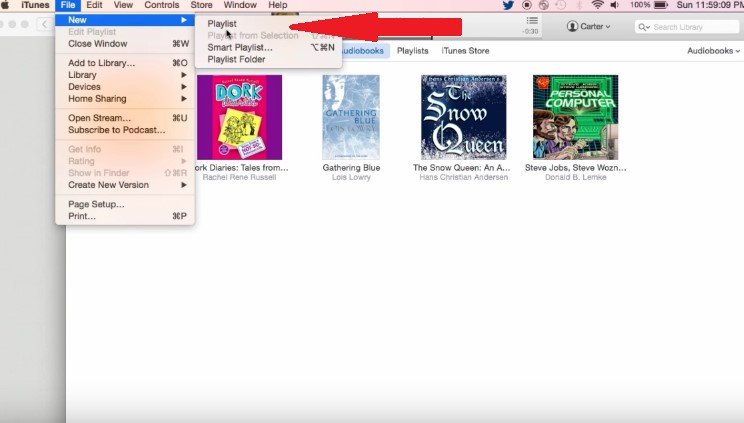Select Page Setup… menu item
744x423 pixels.
[x=125, y=205]
